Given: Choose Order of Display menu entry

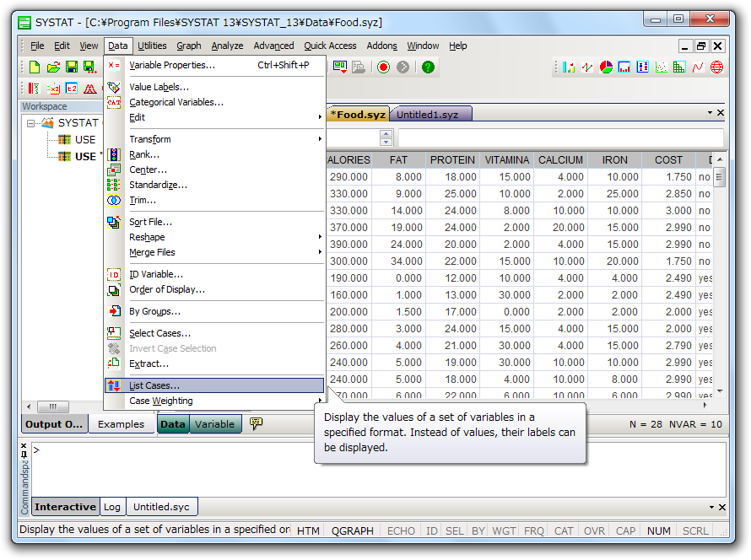Looking at the screenshot, I should point(214,289).
